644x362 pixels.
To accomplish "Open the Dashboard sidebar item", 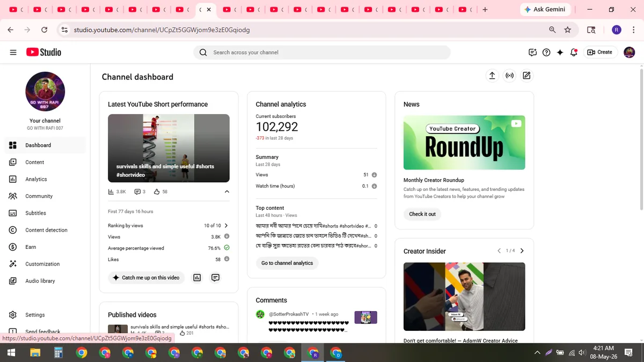I will point(45,145).
